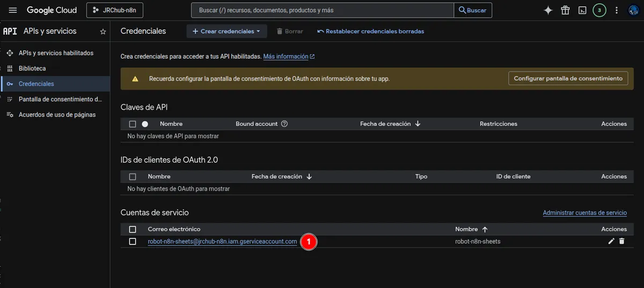Click Correo electrónico column header
The image size is (644, 288).
pyautogui.click(x=174, y=229)
